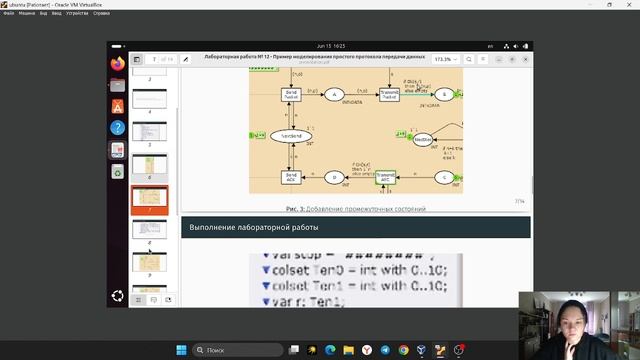
Task: Open the VirtualBox 'Файл' menu
Action: coord(9,13)
